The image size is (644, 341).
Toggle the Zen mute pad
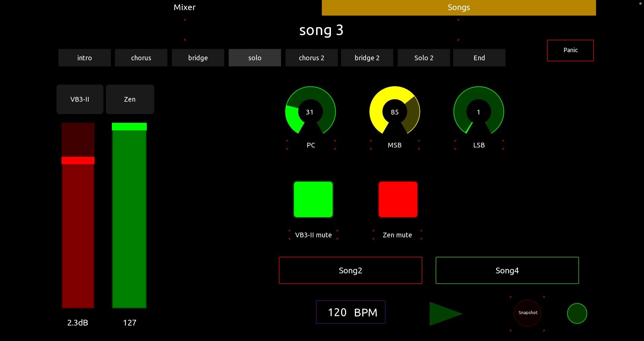[x=398, y=199]
